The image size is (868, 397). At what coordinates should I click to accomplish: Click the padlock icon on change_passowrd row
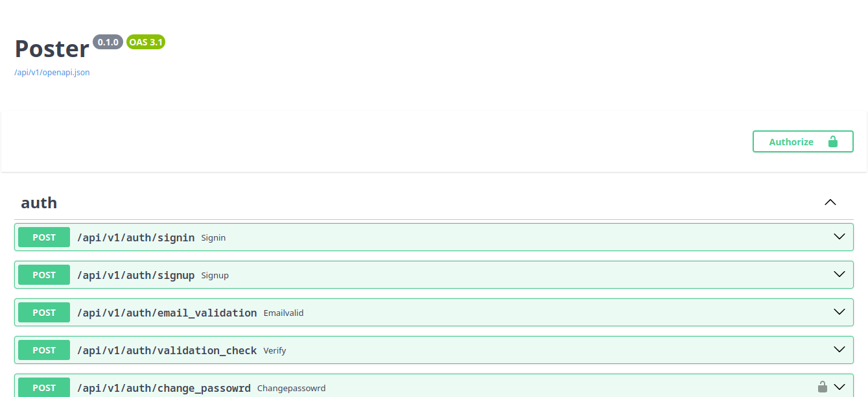pyautogui.click(x=822, y=387)
